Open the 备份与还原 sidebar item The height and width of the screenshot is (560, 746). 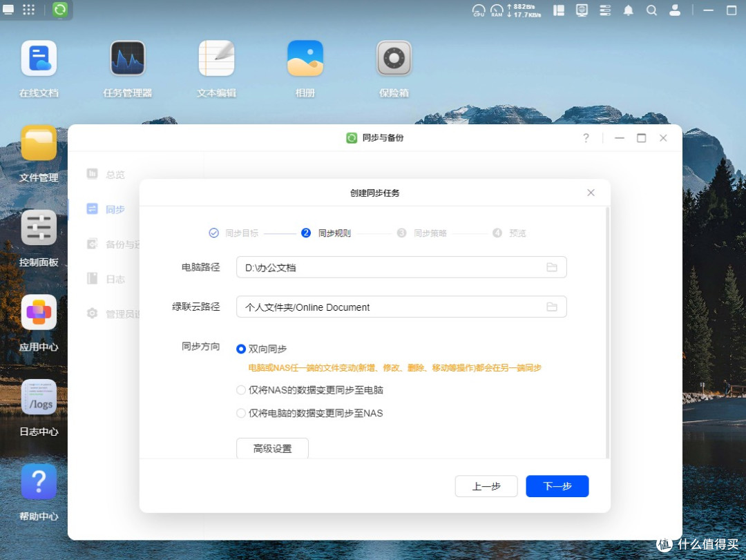113,244
